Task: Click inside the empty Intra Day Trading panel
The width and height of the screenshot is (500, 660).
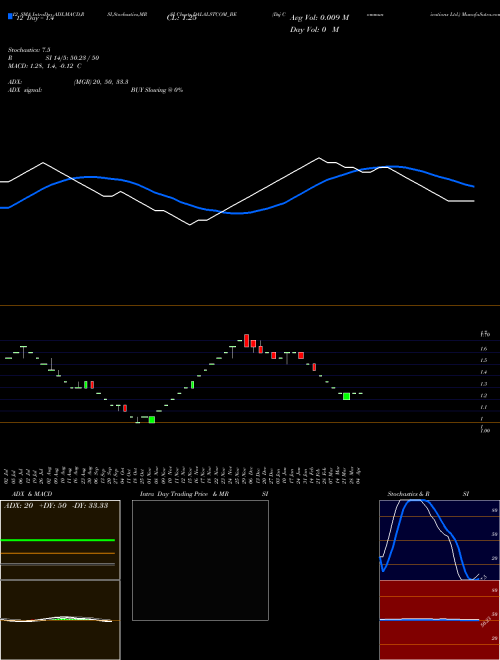Action: (x=200, y=560)
